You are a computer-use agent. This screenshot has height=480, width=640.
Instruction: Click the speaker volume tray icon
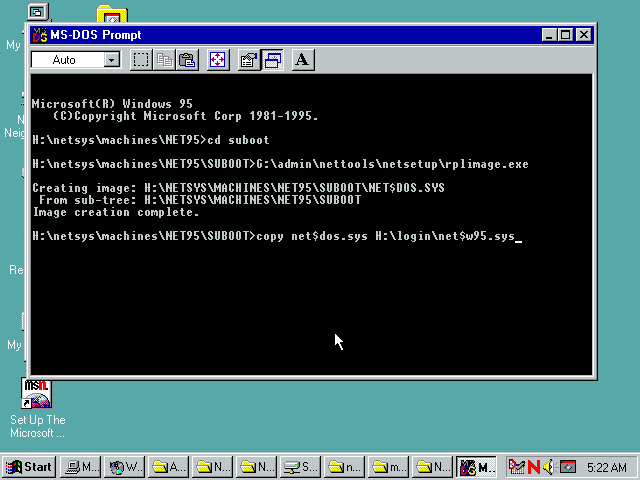click(549, 467)
